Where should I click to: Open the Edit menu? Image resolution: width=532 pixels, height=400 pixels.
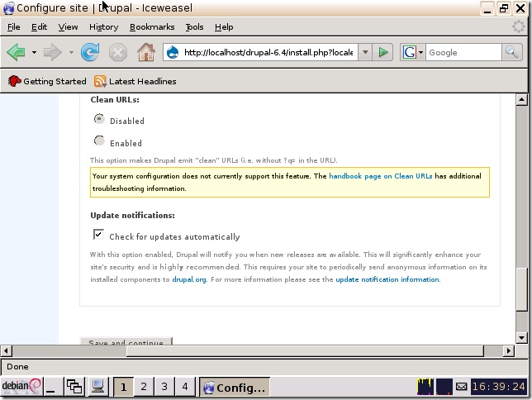pos(39,26)
